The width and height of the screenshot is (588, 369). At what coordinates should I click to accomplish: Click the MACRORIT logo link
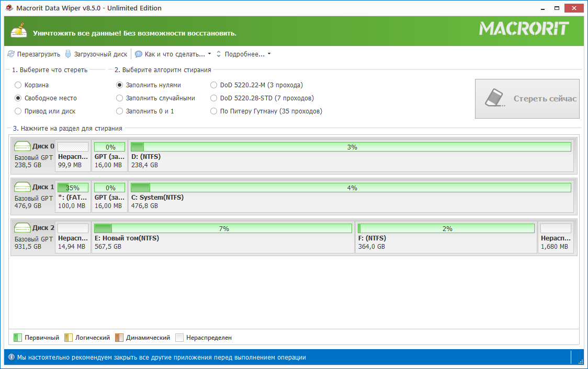(x=523, y=29)
